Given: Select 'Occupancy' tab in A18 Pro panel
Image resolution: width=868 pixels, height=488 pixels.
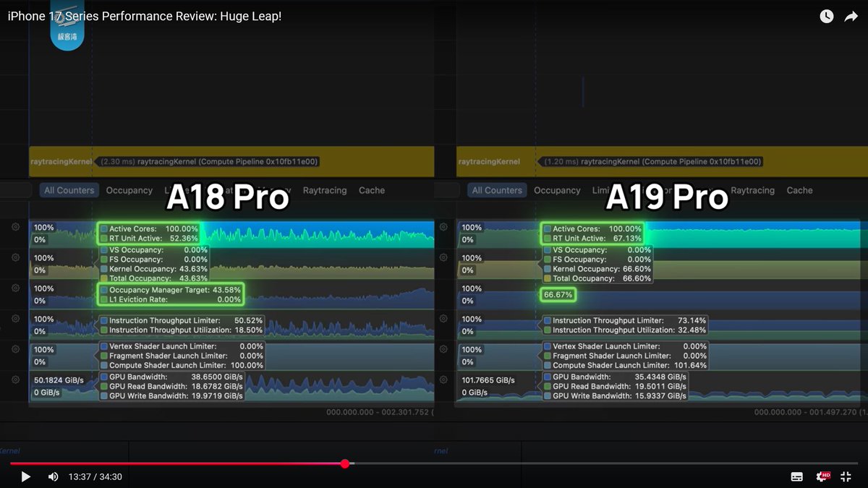Looking at the screenshot, I should click(x=129, y=190).
